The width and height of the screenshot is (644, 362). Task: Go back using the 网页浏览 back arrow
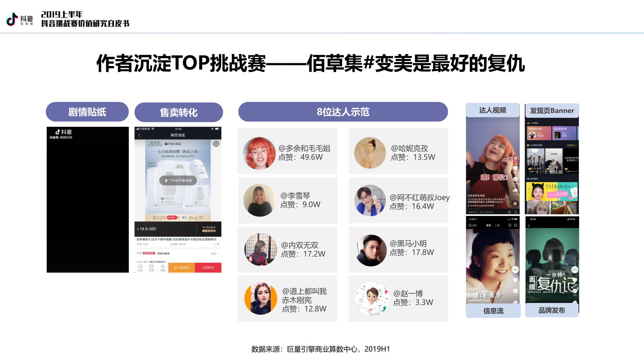(x=140, y=135)
